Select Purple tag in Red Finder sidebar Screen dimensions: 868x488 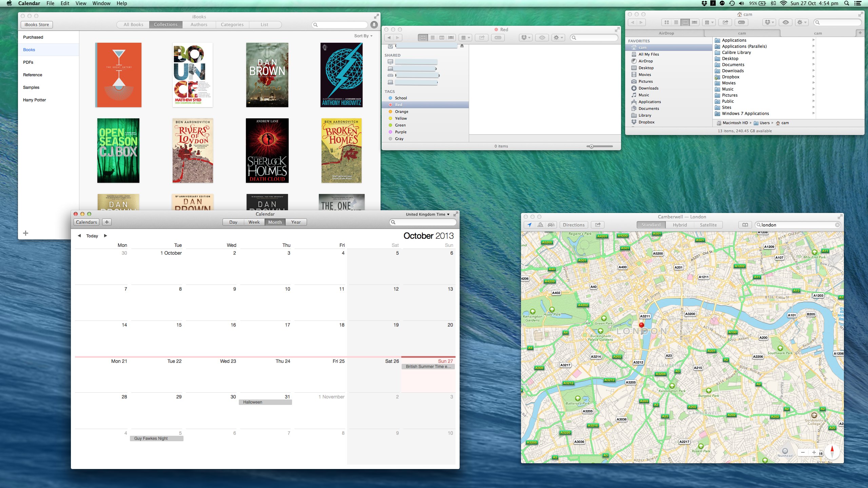pyautogui.click(x=425, y=132)
